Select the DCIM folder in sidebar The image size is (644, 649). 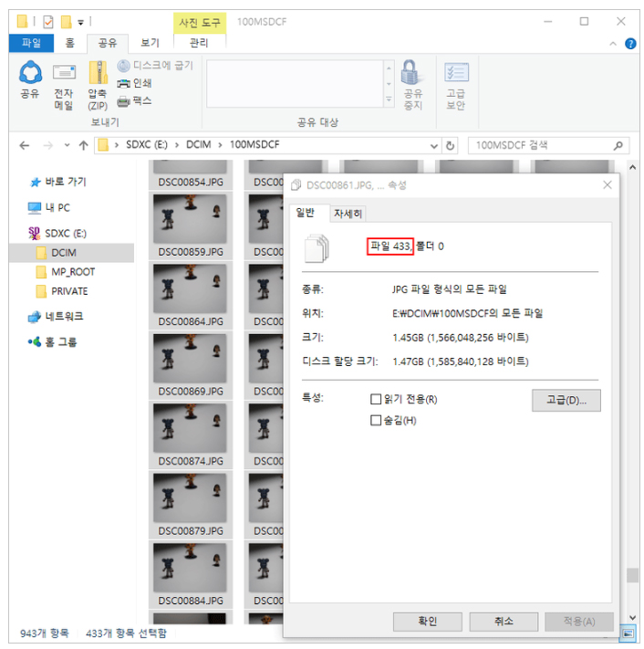(57, 253)
